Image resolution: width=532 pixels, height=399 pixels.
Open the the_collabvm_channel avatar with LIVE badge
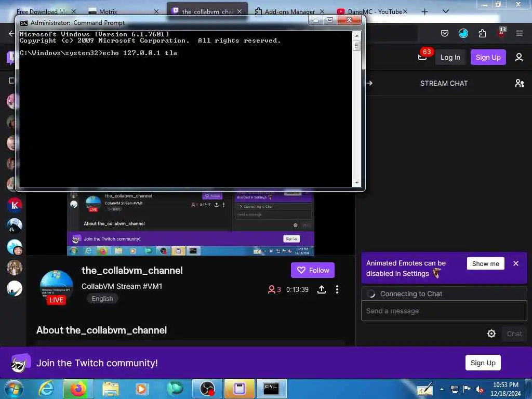point(56,287)
